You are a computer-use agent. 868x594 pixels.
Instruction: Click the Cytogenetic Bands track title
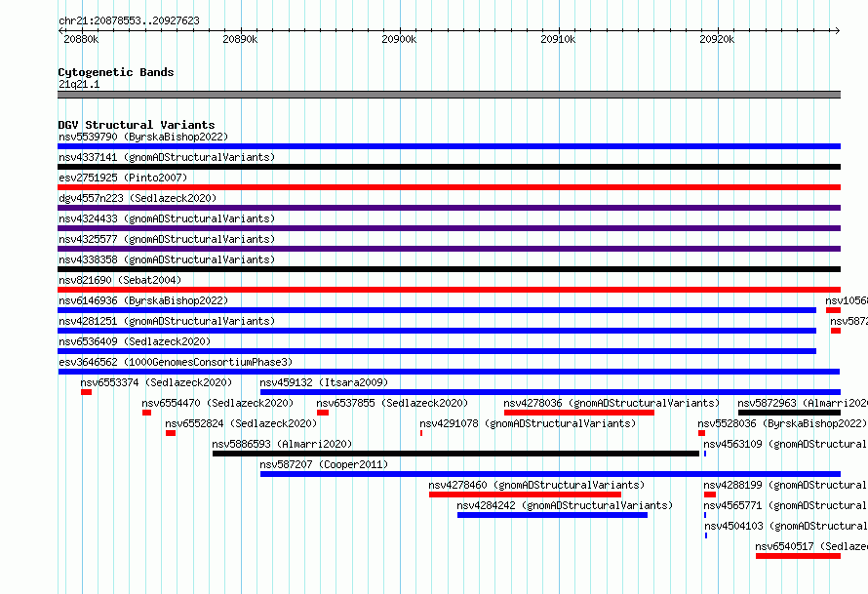pos(116,72)
